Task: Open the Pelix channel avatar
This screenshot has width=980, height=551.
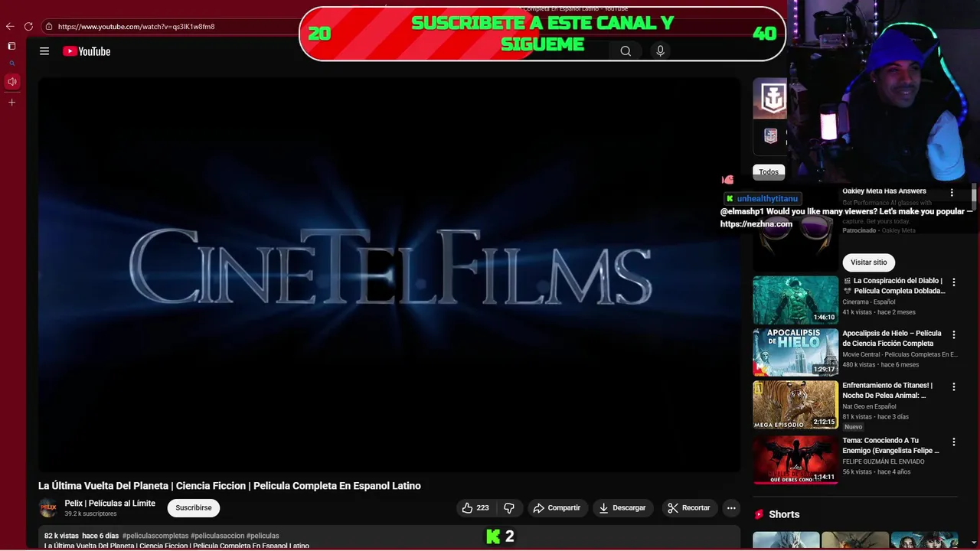Action: [48, 508]
